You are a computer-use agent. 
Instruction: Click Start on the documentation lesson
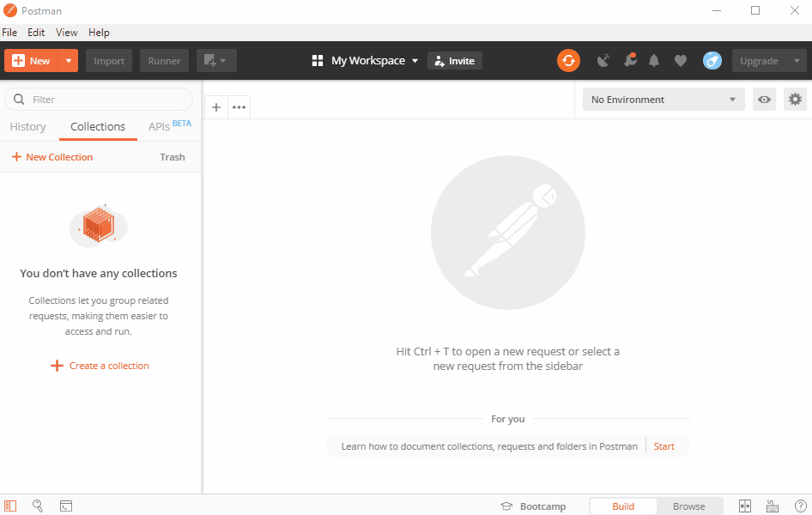pyautogui.click(x=664, y=446)
